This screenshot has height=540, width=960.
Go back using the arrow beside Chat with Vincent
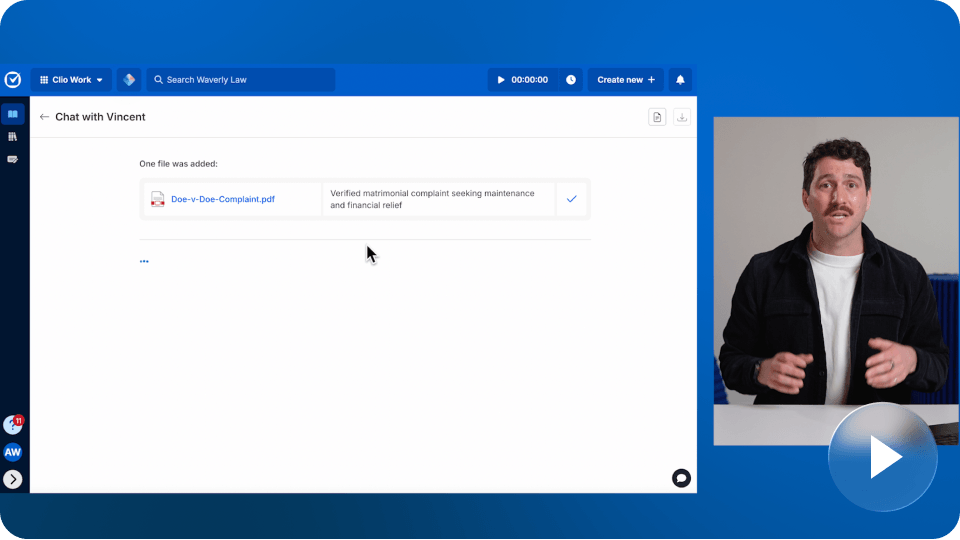pyautogui.click(x=44, y=117)
